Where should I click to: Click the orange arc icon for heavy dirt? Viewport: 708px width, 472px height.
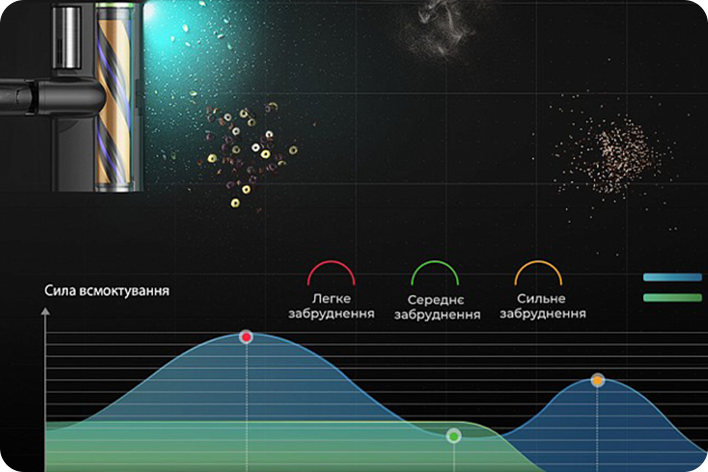(x=538, y=273)
